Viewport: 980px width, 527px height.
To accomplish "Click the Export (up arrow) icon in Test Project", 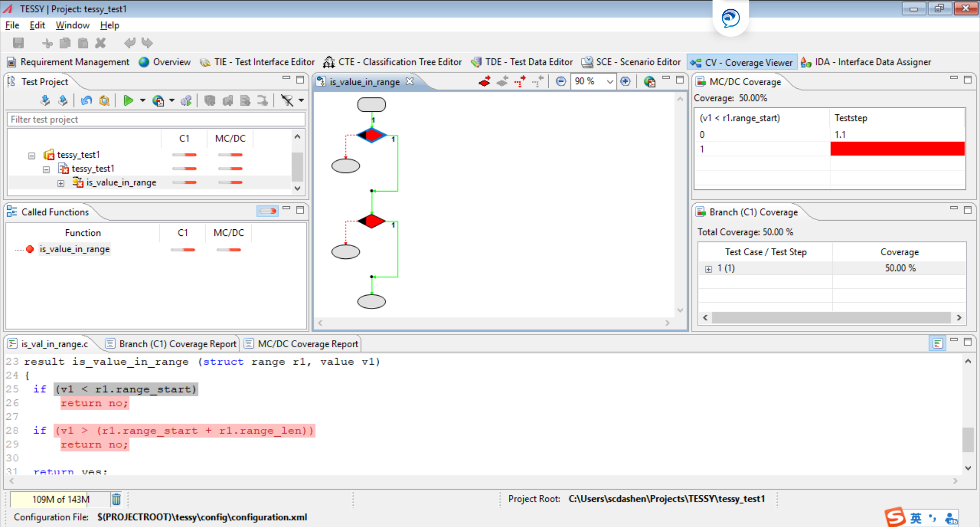I will point(63,101).
